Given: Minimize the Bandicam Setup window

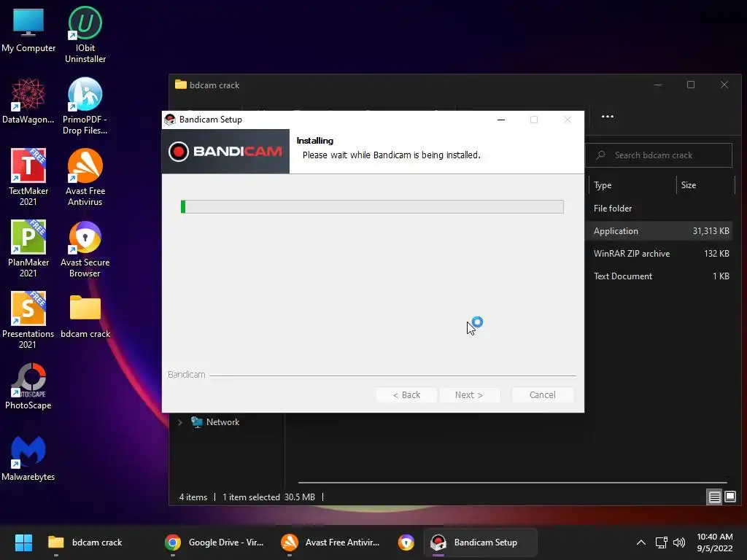Looking at the screenshot, I should click(x=500, y=120).
